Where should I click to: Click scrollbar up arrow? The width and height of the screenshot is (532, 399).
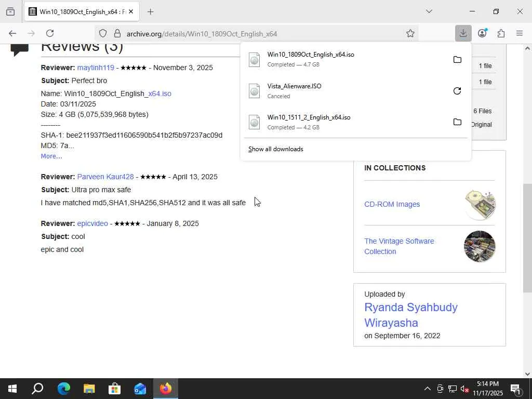point(527,48)
